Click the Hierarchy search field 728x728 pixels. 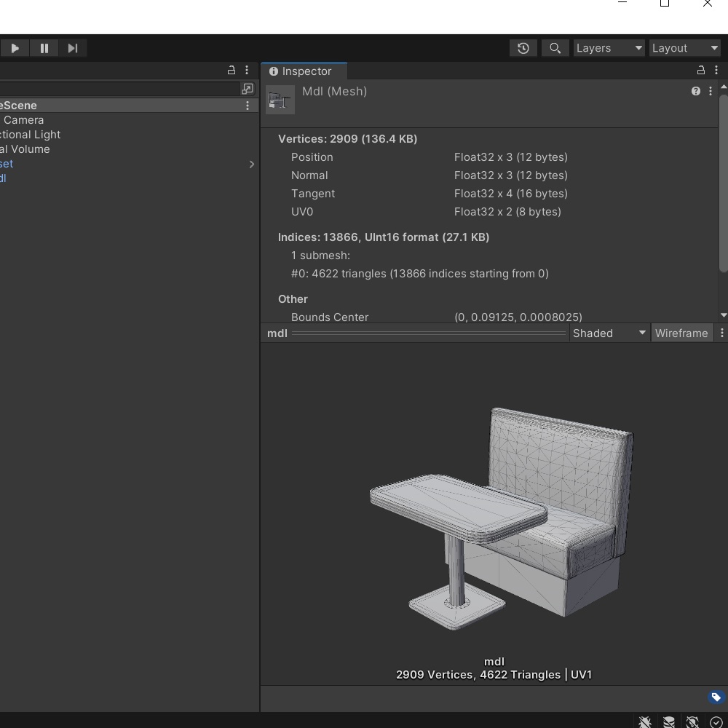119,89
